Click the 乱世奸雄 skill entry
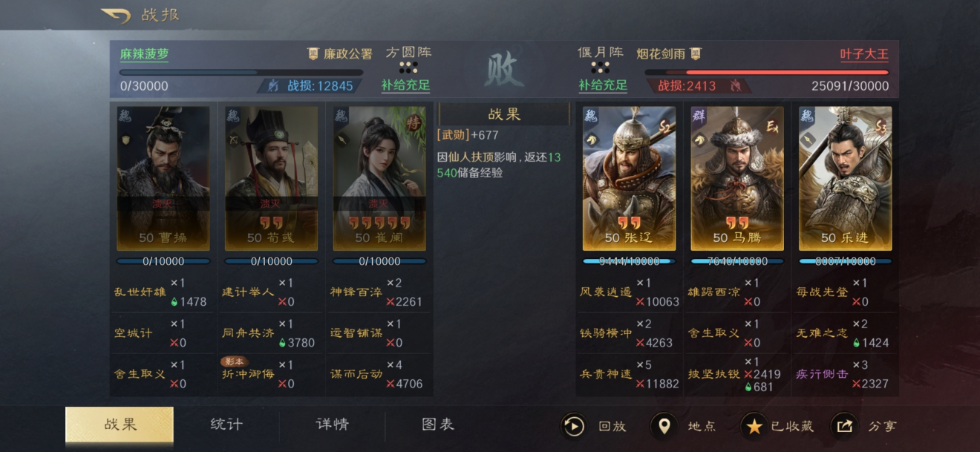 (x=140, y=292)
